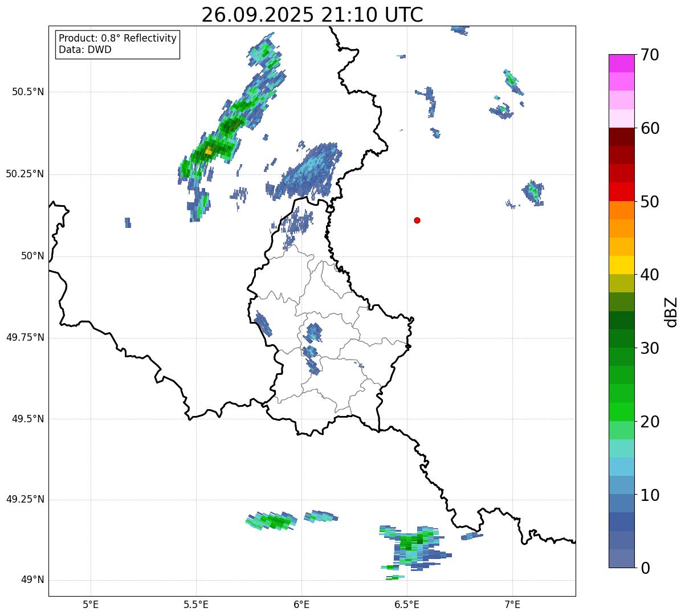
Task: Click the title '26.09.2025 21:10 UTC'
Action: click(x=312, y=15)
